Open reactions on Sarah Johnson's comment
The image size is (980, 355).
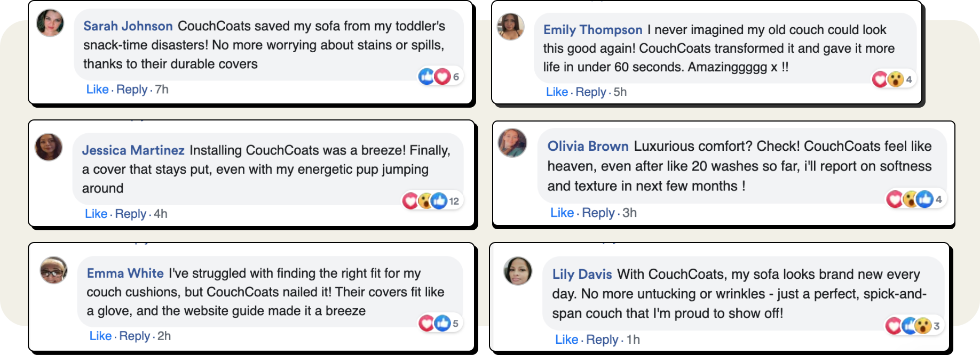point(439,77)
